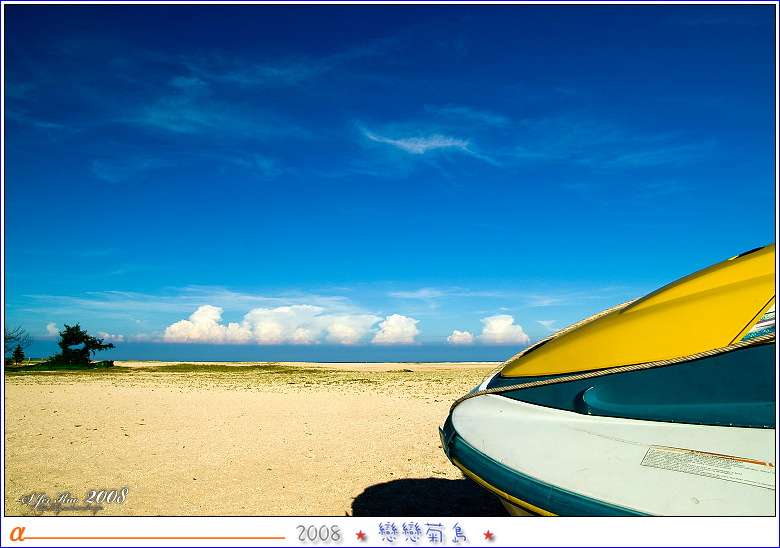The image size is (780, 548).
Task: Click the blue Chinese title text 戀戀菊島
Action: [424, 533]
